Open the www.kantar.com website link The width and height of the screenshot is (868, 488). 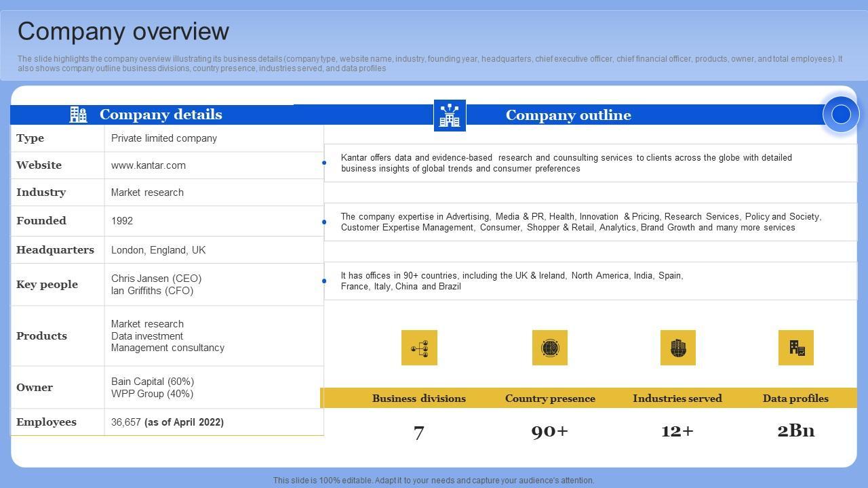pyautogui.click(x=149, y=165)
